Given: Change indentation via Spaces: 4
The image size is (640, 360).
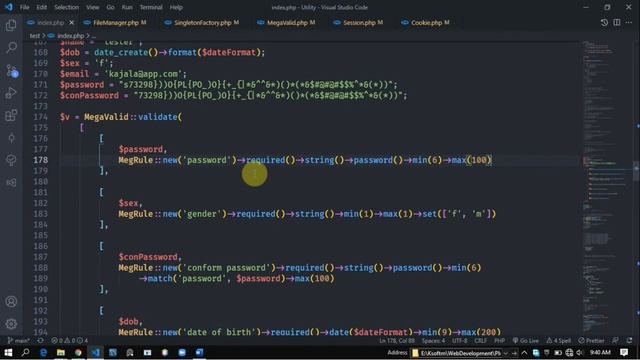Looking at the screenshot, I should [x=433, y=340].
